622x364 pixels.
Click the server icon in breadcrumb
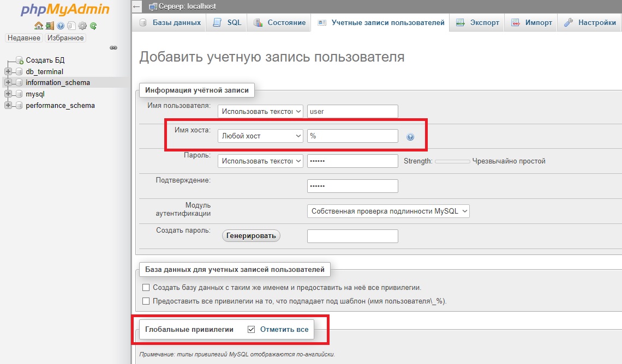click(153, 7)
